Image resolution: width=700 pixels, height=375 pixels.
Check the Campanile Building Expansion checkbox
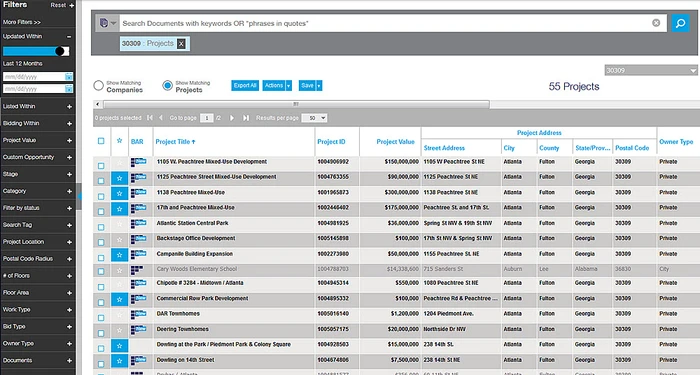(x=101, y=258)
